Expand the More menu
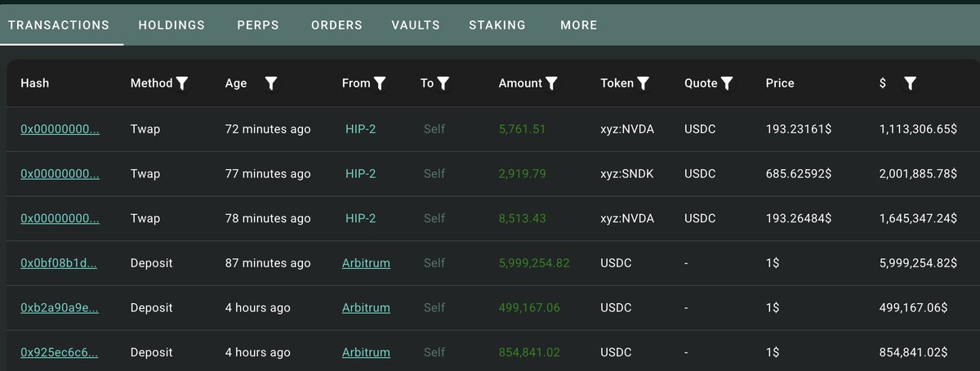The height and width of the screenshot is (371, 980). (x=579, y=25)
